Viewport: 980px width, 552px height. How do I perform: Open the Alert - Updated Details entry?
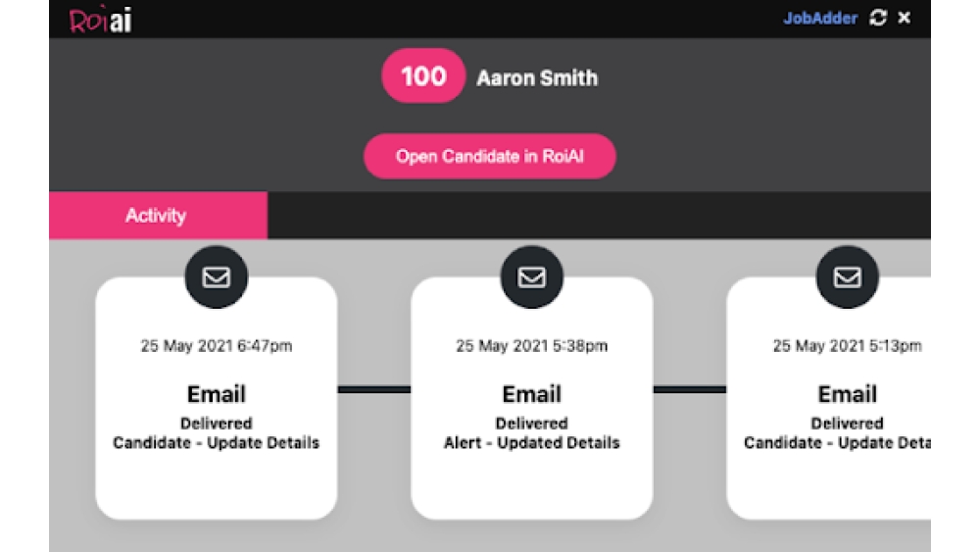click(x=532, y=443)
